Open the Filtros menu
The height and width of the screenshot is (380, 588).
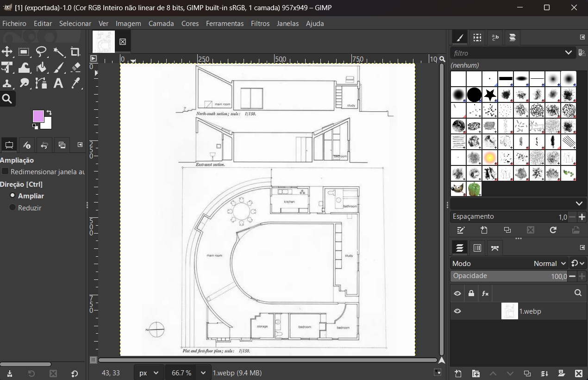(260, 23)
